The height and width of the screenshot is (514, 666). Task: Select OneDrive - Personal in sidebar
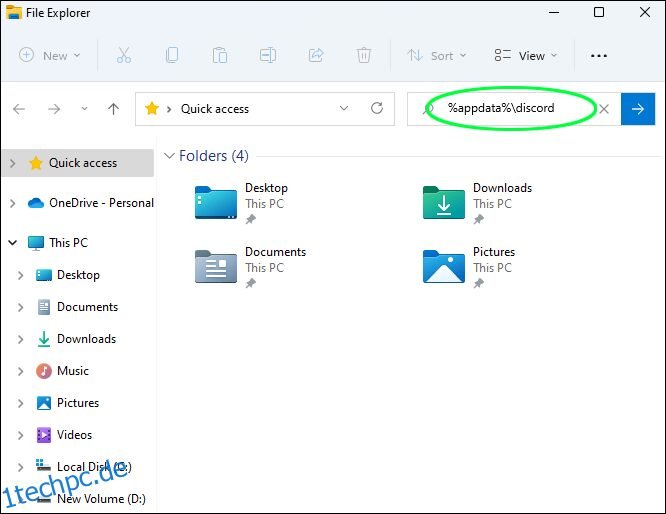coord(90,203)
